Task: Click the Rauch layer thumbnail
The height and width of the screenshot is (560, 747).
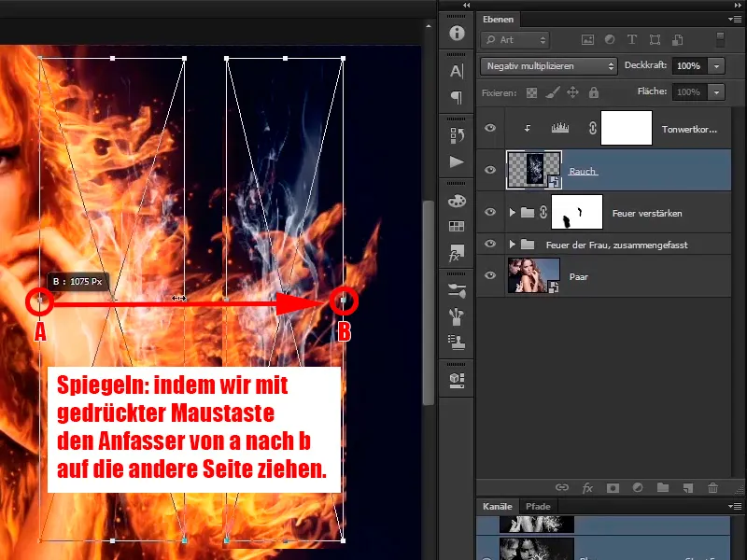Action: (533, 170)
